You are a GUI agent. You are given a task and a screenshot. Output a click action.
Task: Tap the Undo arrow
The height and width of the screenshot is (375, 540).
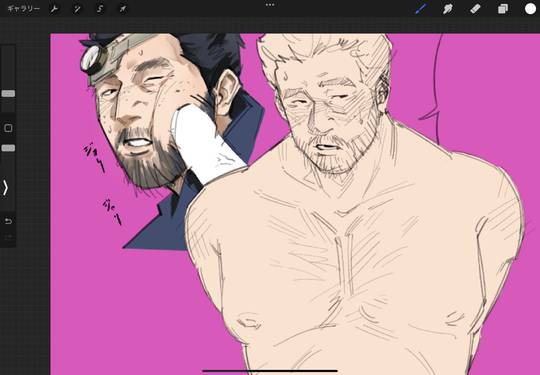coord(8,221)
